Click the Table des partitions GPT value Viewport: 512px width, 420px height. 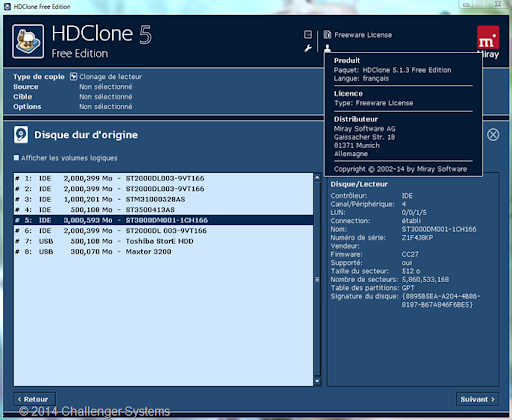tap(408, 288)
